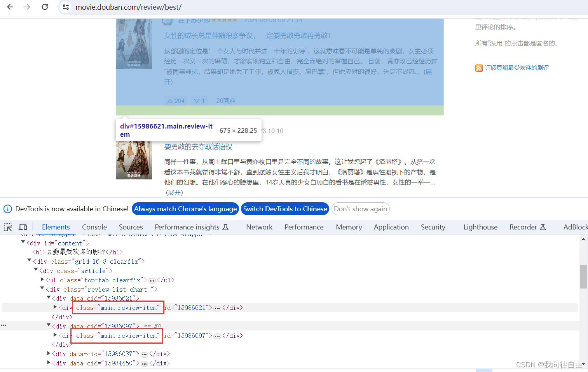This screenshot has height=372, width=588.
Task: Collapse the div data-cid="15986621" node
Action: click(49, 297)
